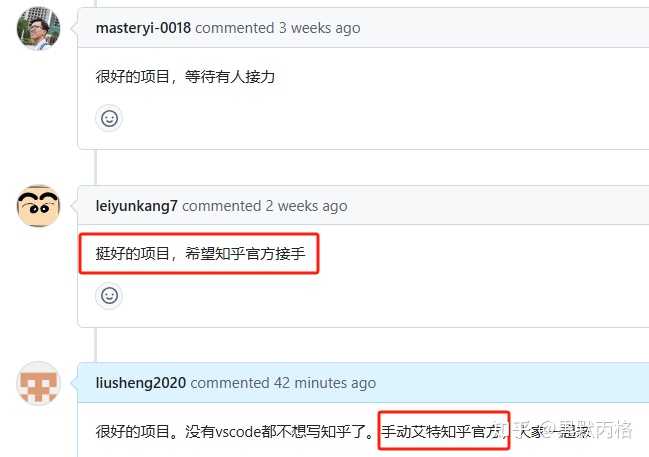The width and height of the screenshot is (649, 457).
Task: Click the Zhihu watermark text at bottom right
Action: [566, 430]
